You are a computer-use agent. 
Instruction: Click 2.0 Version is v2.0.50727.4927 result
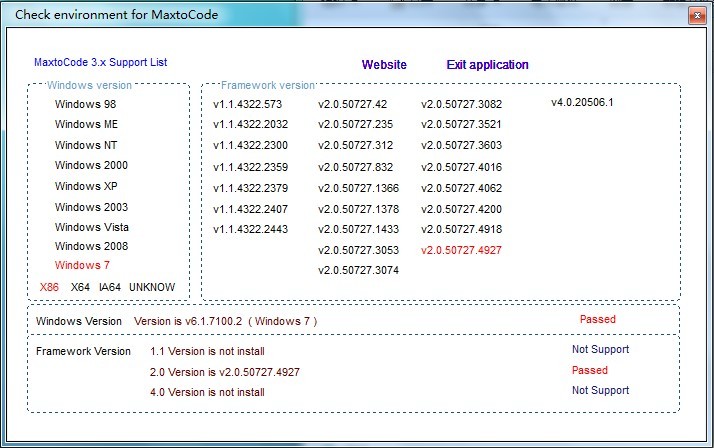click(x=225, y=372)
